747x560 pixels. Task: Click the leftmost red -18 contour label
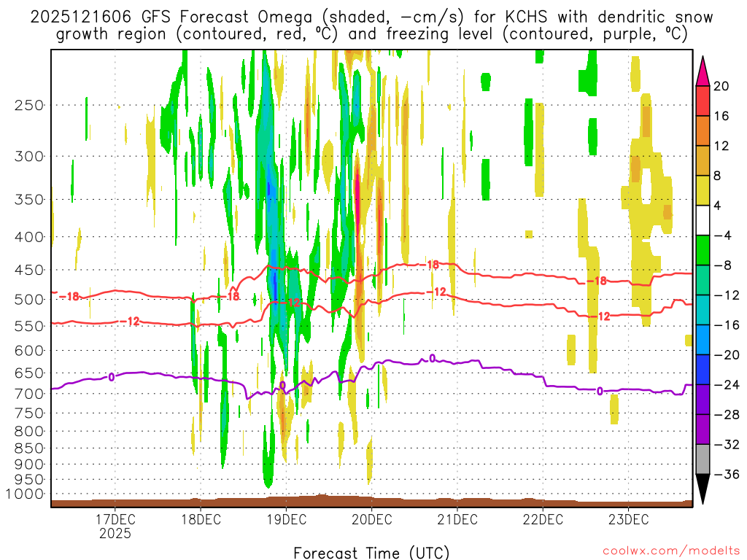pyautogui.click(x=69, y=297)
